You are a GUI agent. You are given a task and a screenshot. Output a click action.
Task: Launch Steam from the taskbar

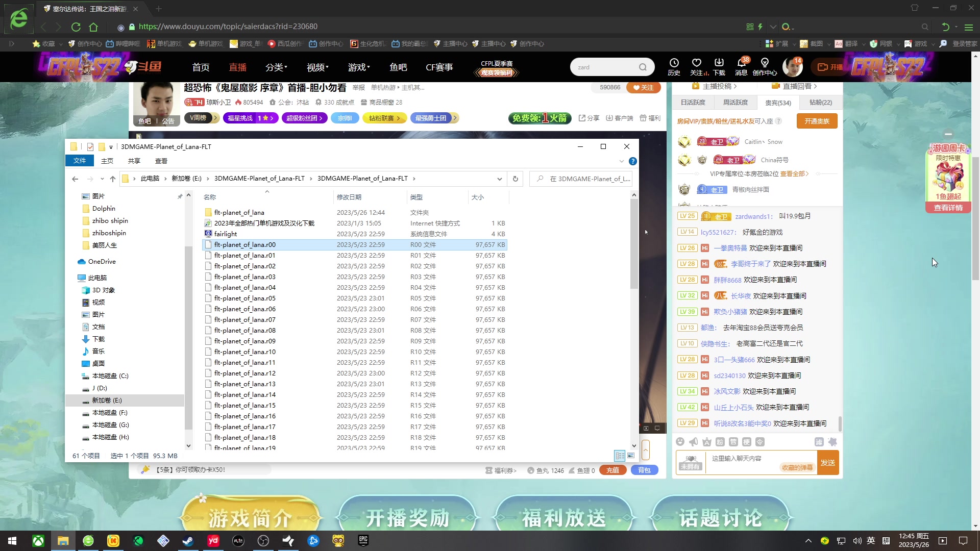coord(188,540)
